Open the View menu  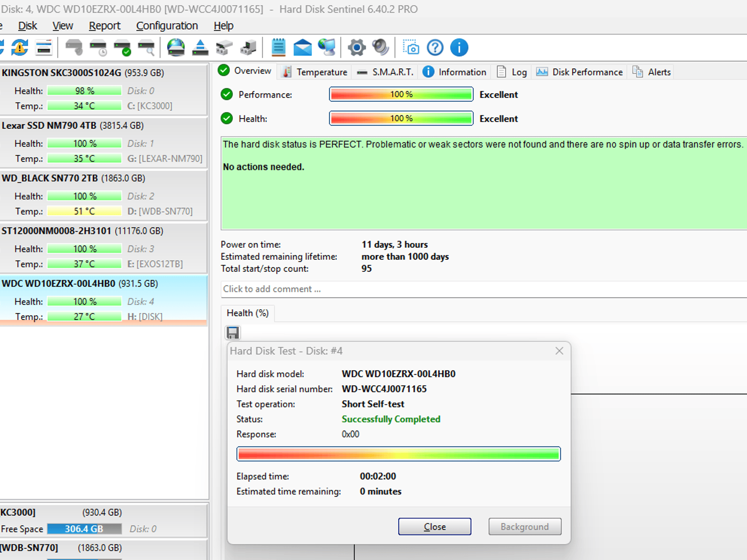coord(63,26)
